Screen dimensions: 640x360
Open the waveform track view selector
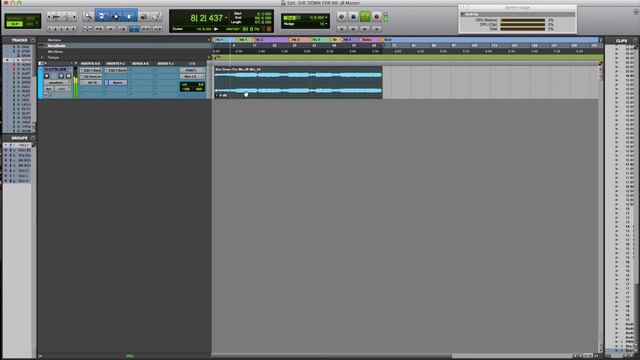point(57,82)
